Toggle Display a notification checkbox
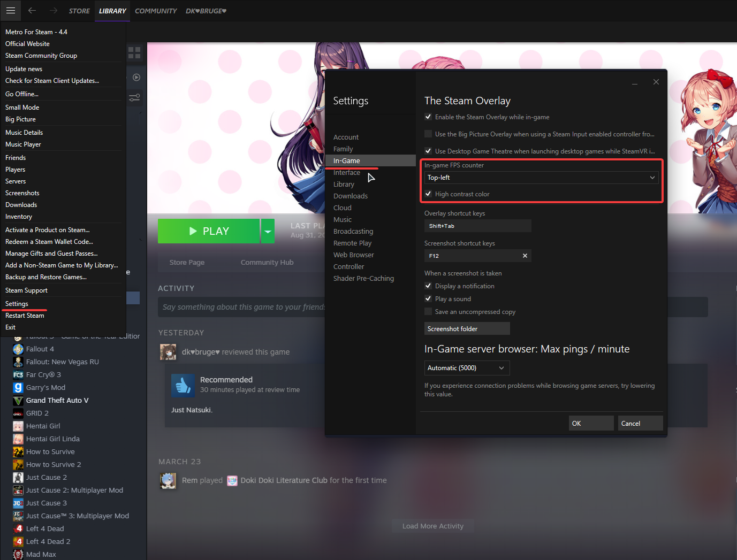 428,286
